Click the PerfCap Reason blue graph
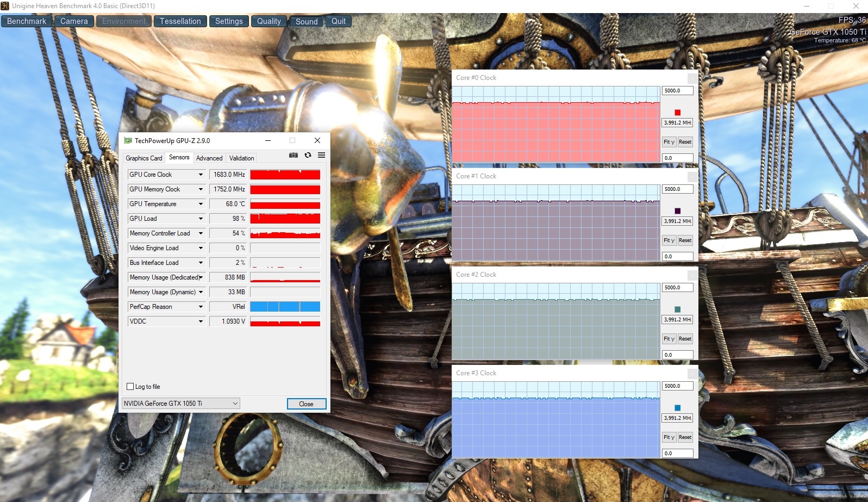 point(285,307)
